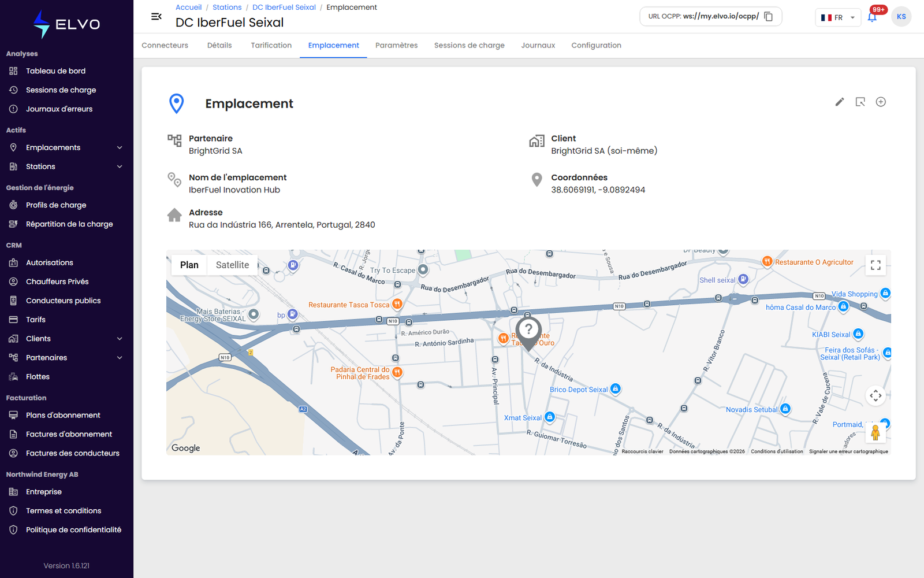The image size is (924, 578).
Task: Open Autorisations in sidebar
Action: [66, 262]
